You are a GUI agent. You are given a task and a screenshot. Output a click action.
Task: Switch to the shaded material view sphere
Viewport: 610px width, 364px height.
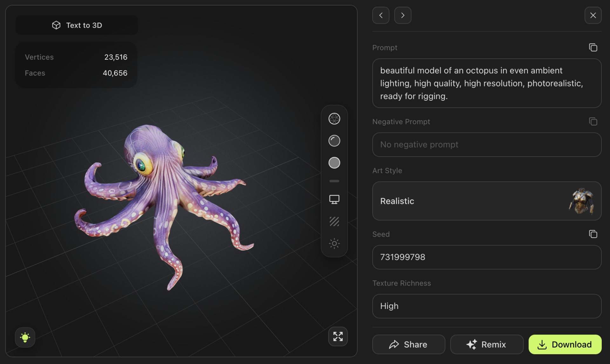334,141
